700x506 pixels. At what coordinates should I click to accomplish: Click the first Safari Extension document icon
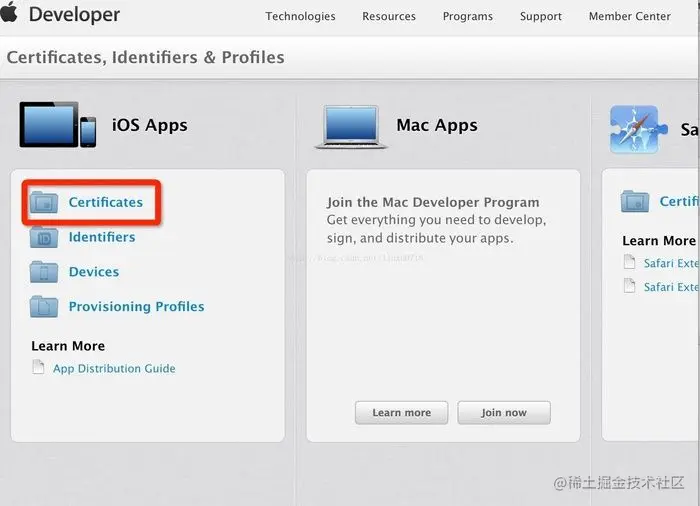click(629, 262)
